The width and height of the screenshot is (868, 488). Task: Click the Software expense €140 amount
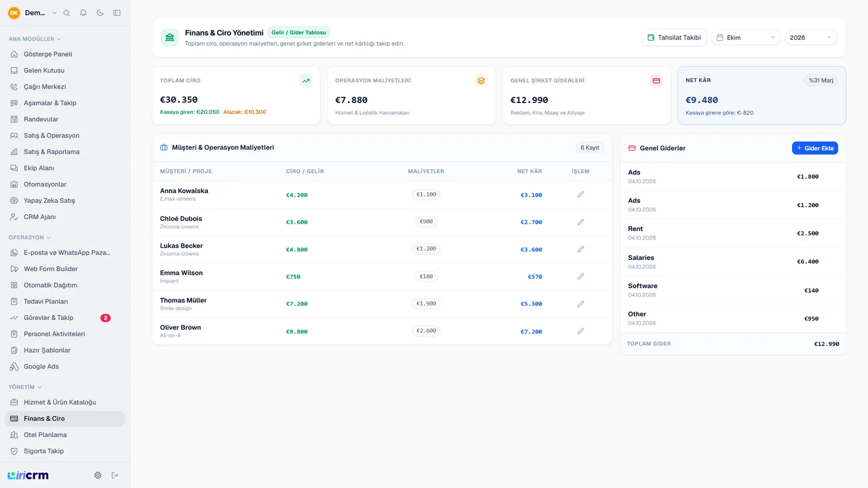coord(812,291)
